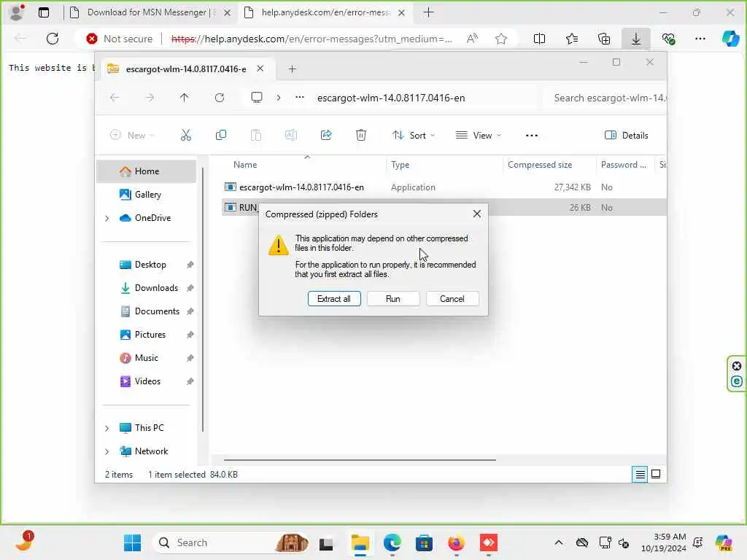
Task: Open Edge Favorites list icon
Action: point(572,39)
